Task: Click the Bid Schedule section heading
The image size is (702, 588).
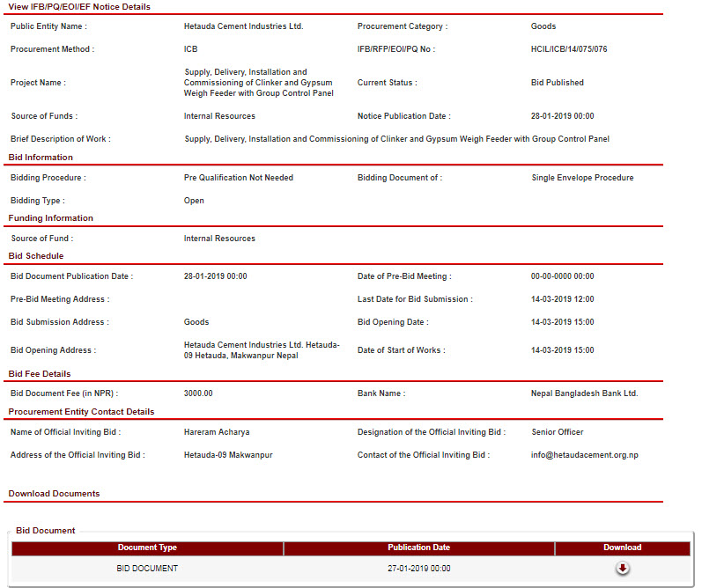Action: (36, 256)
